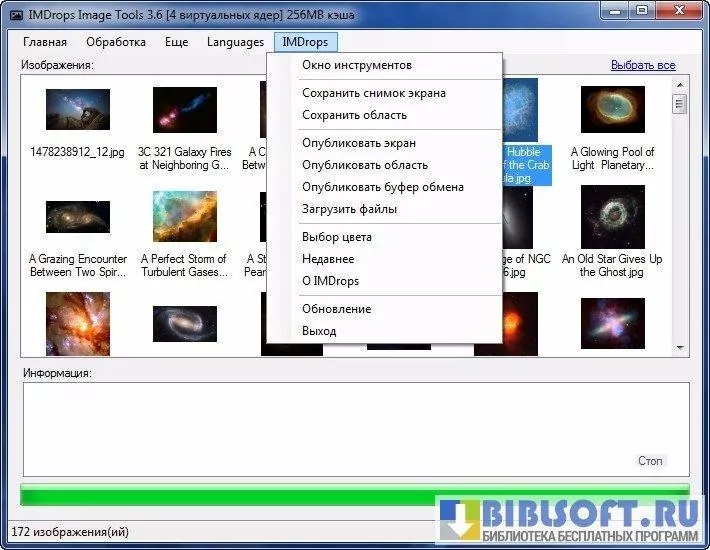Viewport: 710px width, 550px height.
Task: Open Выбор цвета color picker entry
Action: click(337, 237)
